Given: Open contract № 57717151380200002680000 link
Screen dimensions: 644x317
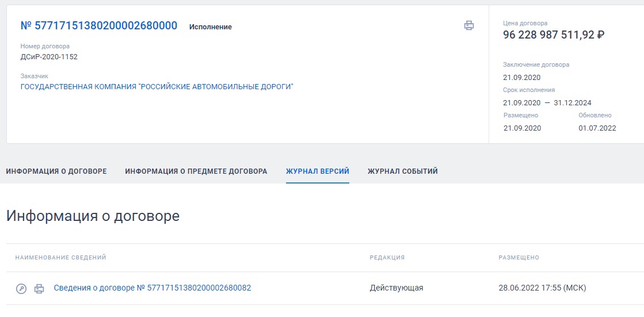Looking at the screenshot, I should click(x=99, y=26).
